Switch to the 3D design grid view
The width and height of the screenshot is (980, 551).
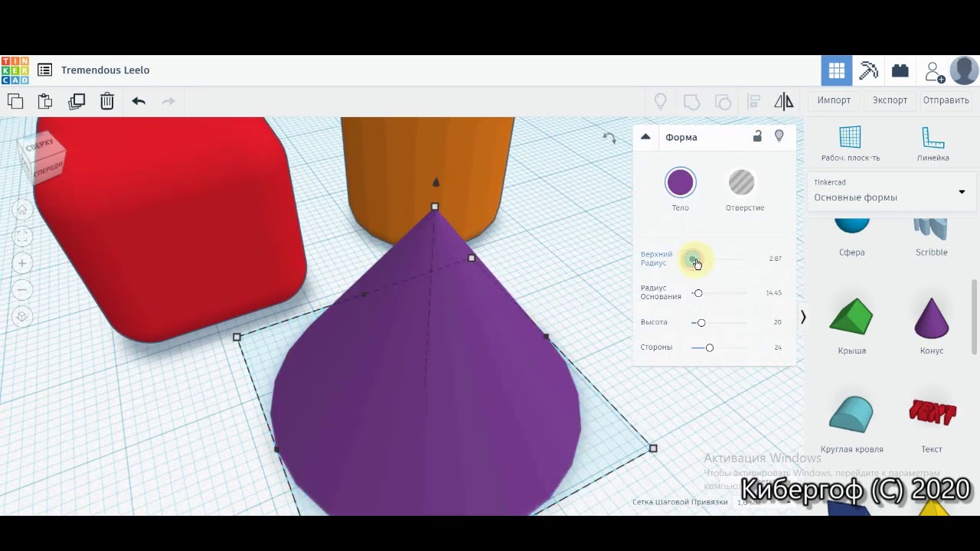[837, 71]
